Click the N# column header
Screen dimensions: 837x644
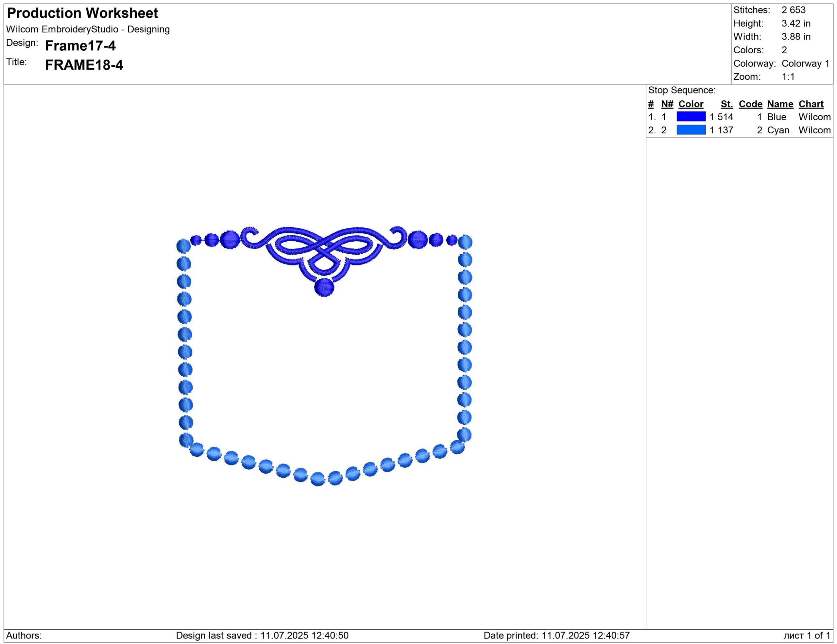click(667, 104)
